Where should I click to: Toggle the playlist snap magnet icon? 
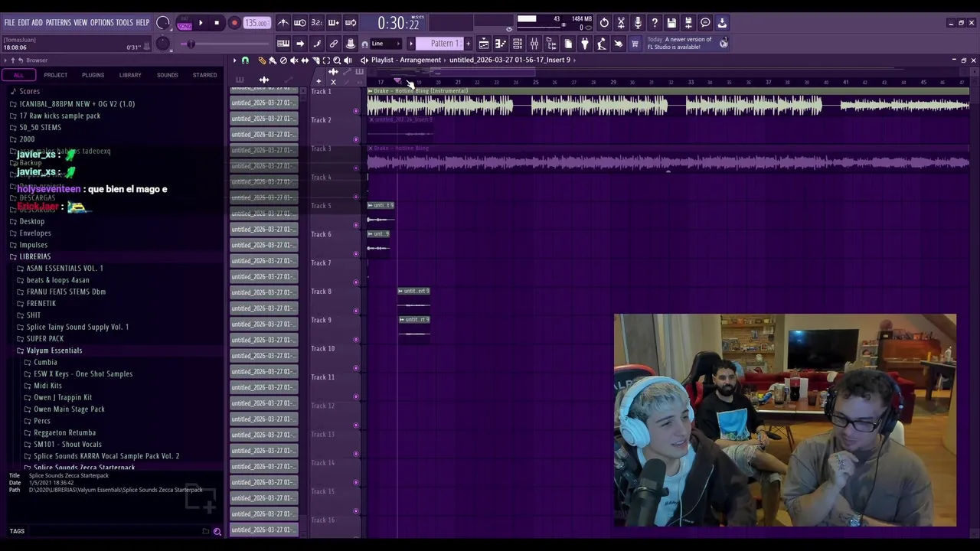click(x=245, y=60)
